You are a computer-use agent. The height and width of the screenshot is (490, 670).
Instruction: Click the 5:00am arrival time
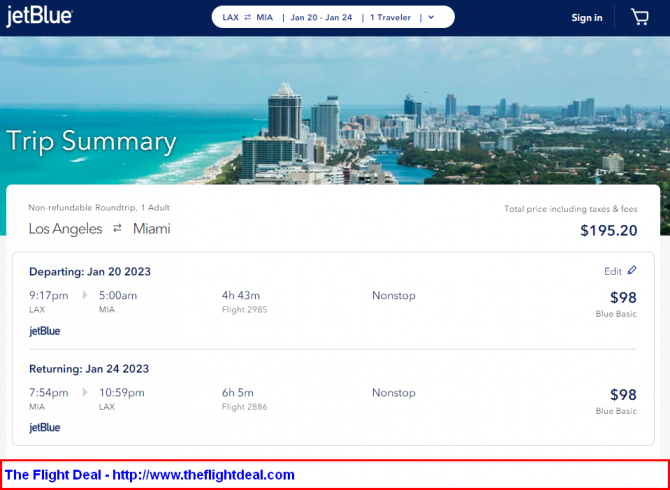(118, 296)
